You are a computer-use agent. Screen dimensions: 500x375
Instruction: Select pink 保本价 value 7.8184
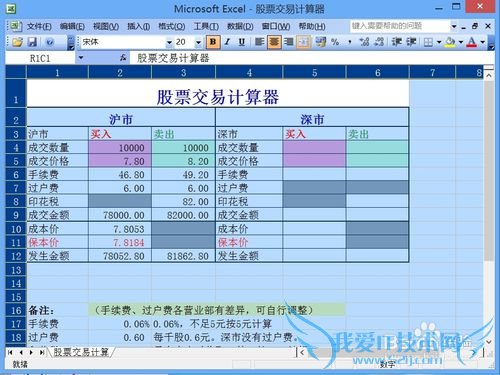click(120, 242)
